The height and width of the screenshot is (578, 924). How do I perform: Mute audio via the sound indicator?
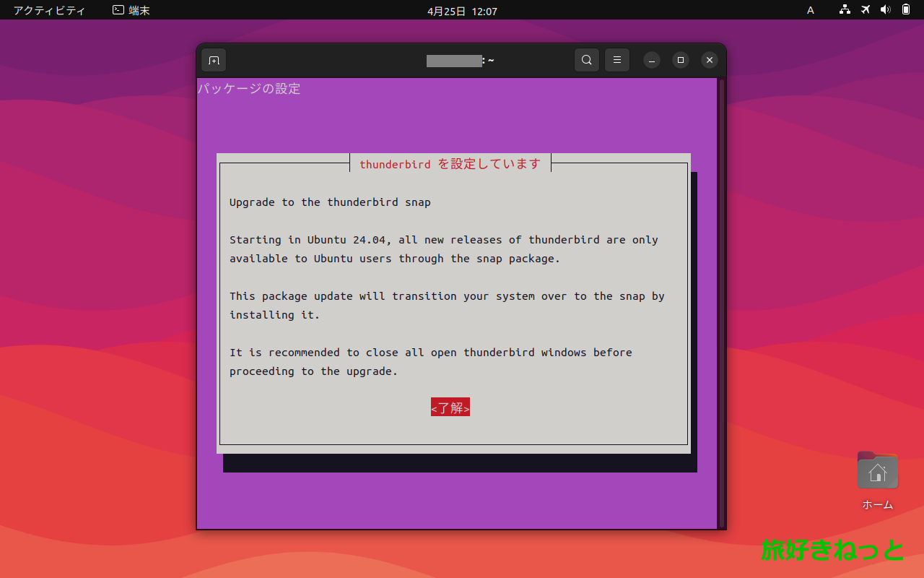886,10
